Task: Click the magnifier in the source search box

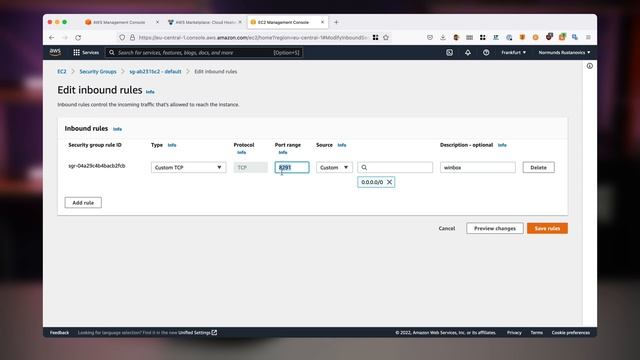Action: coord(364,167)
